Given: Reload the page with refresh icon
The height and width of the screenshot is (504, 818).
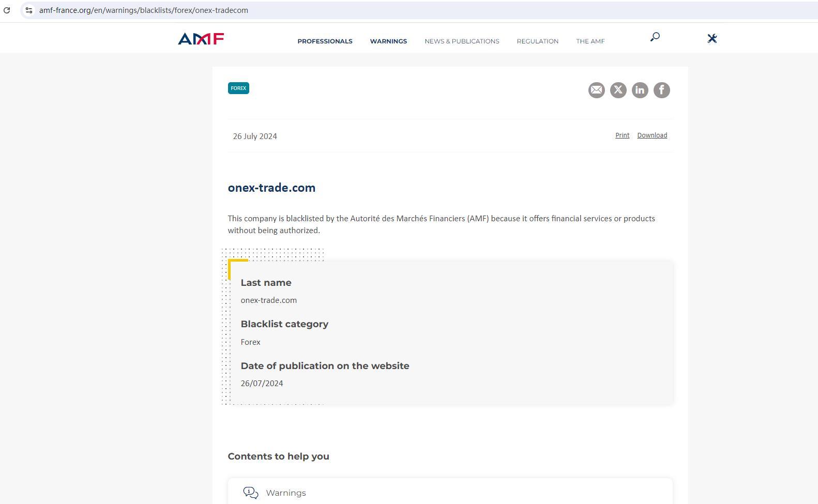Looking at the screenshot, I should [x=7, y=10].
